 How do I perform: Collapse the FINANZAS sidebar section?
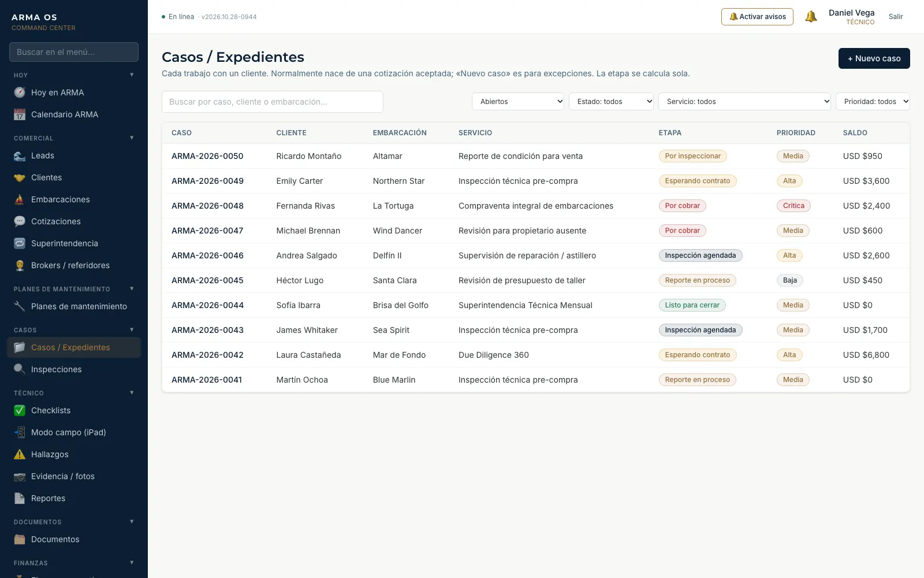pyautogui.click(x=132, y=563)
